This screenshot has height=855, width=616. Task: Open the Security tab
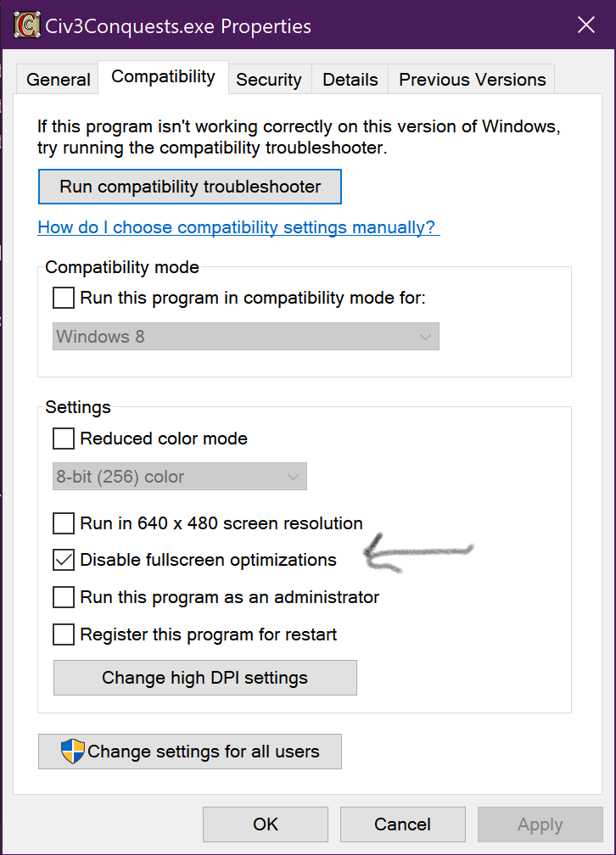(268, 80)
